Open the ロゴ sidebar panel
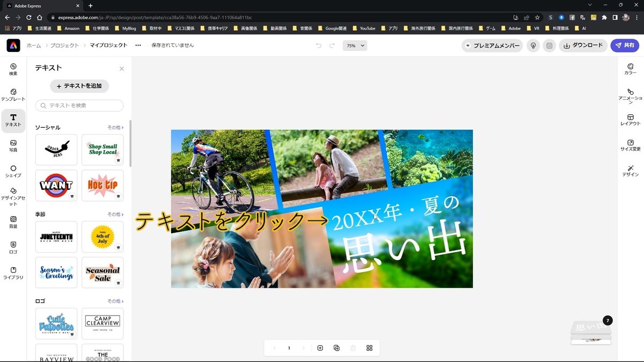 click(x=13, y=247)
